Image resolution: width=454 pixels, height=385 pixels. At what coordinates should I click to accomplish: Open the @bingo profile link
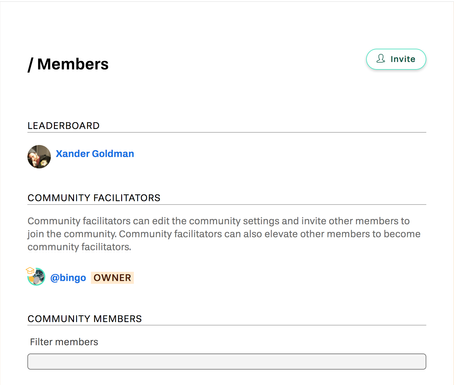pos(68,278)
